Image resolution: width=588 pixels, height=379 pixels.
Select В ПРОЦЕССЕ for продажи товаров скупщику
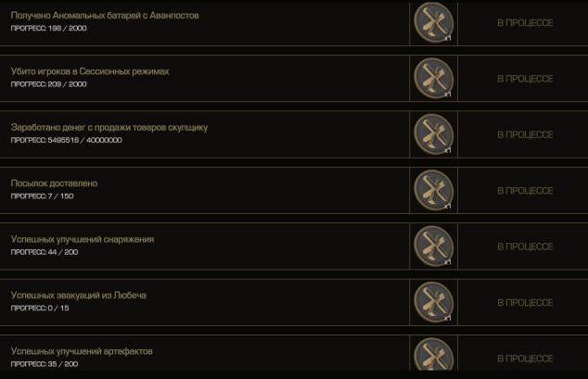pyautogui.click(x=525, y=134)
